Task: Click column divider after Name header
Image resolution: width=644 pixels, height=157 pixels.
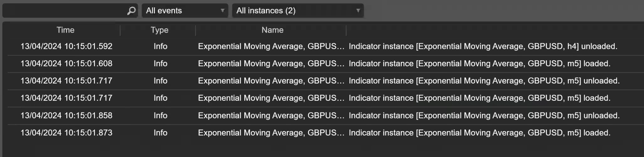Action: (x=346, y=30)
